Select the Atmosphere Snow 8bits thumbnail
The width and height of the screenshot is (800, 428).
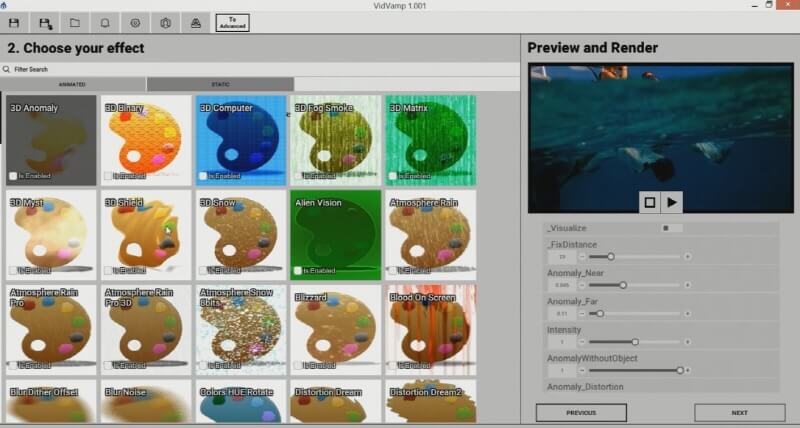pos(241,330)
